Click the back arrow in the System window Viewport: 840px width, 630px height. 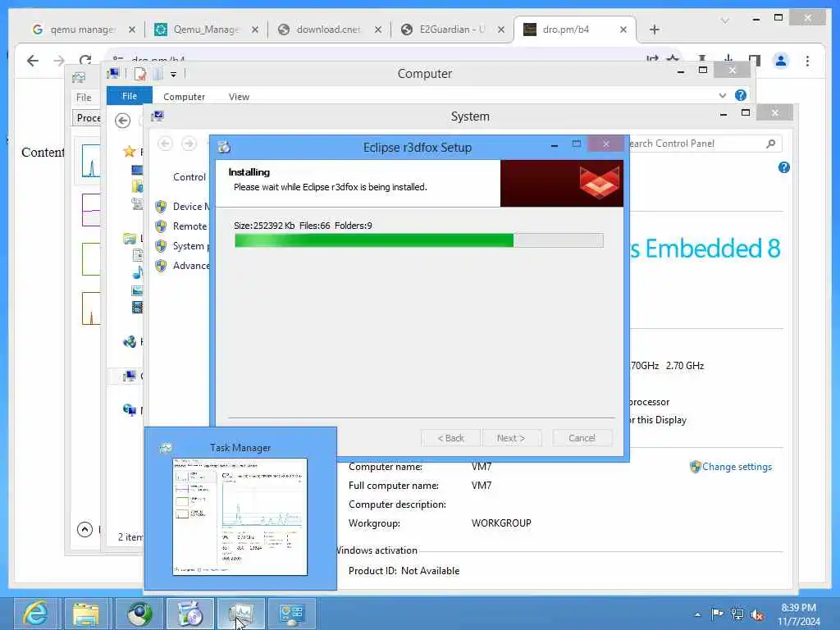pyautogui.click(x=165, y=144)
